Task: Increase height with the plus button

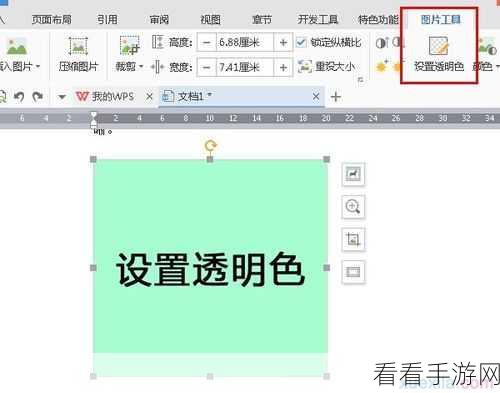Action: [x=283, y=42]
